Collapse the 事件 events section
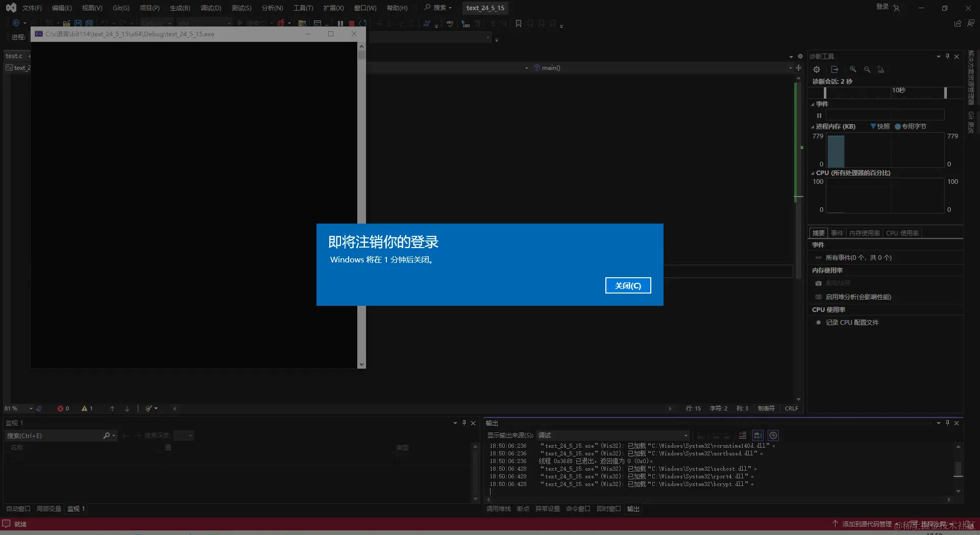The image size is (980, 535). click(x=813, y=104)
